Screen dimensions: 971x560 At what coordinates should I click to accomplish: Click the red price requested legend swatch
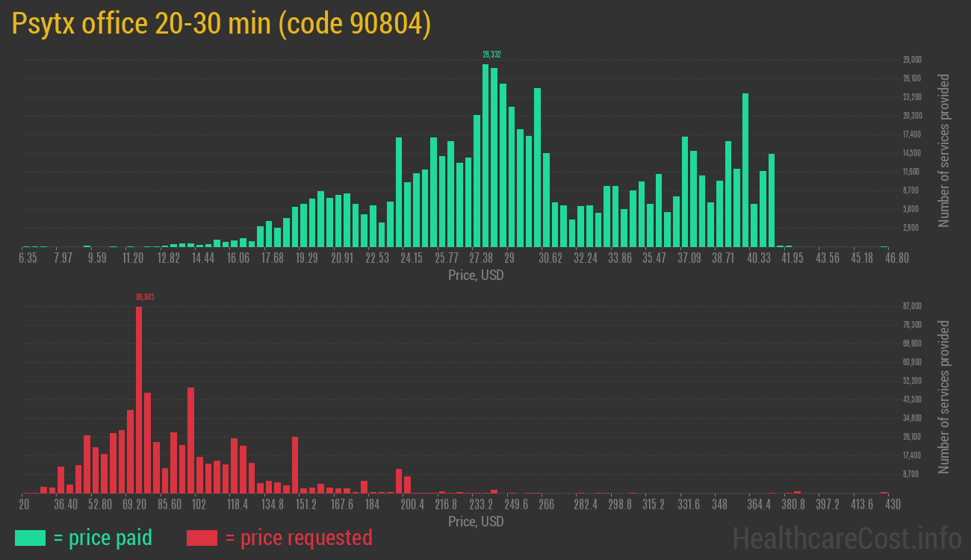(202, 538)
